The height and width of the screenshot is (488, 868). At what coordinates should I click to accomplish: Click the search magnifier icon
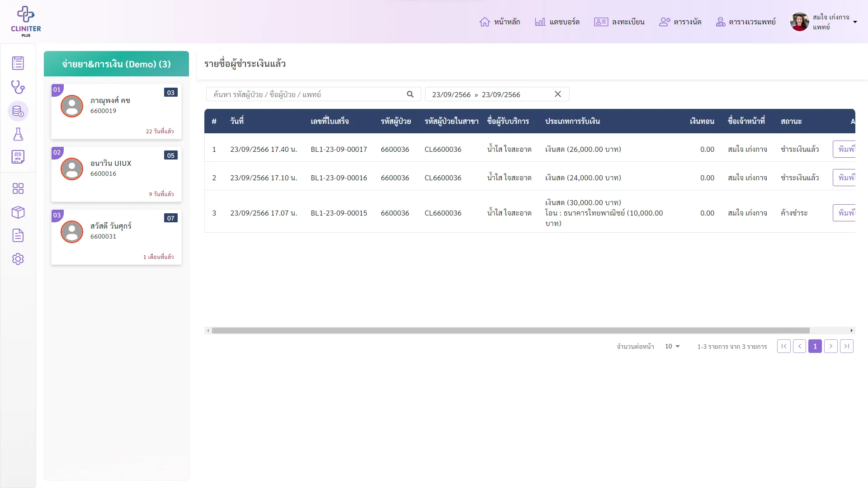410,94
